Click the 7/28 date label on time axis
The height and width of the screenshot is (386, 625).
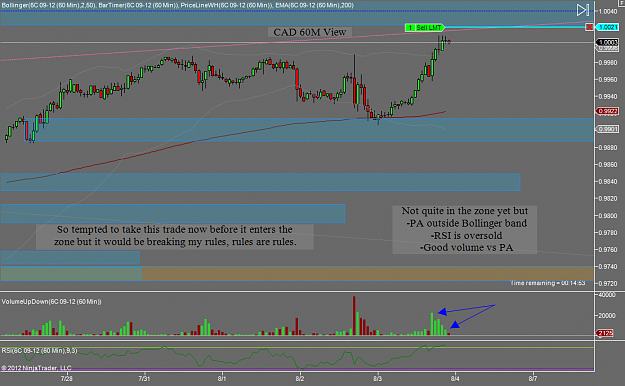[x=67, y=378]
